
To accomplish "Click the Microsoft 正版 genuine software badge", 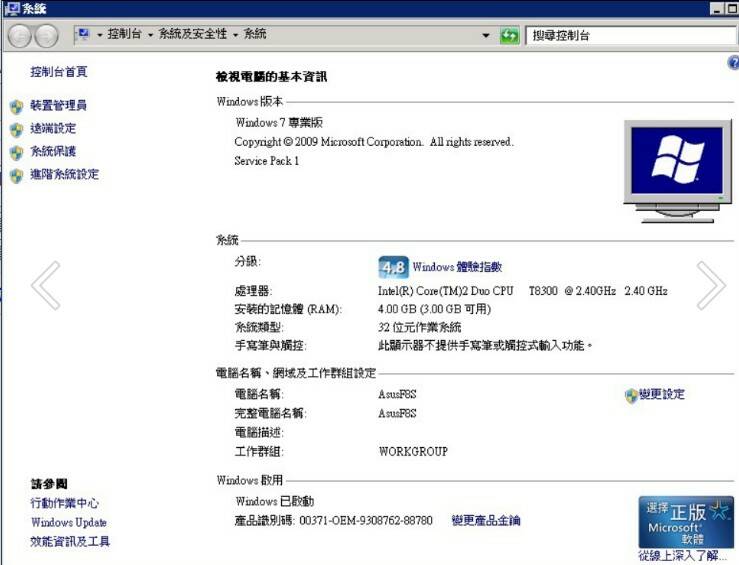I will click(x=686, y=522).
